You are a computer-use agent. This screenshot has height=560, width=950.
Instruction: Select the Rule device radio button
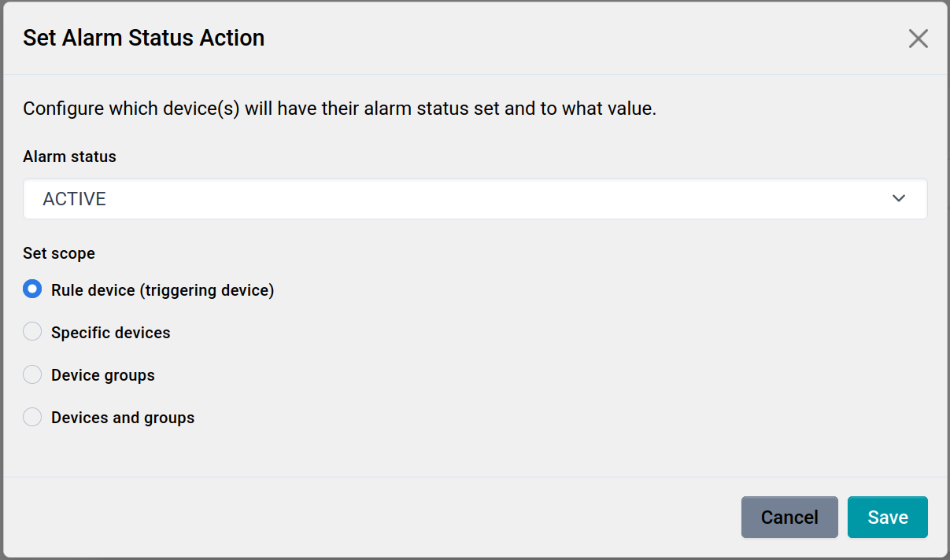[32, 289]
